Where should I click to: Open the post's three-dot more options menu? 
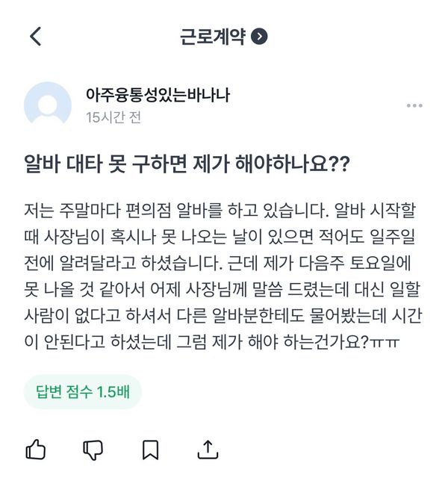(x=414, y=106)
